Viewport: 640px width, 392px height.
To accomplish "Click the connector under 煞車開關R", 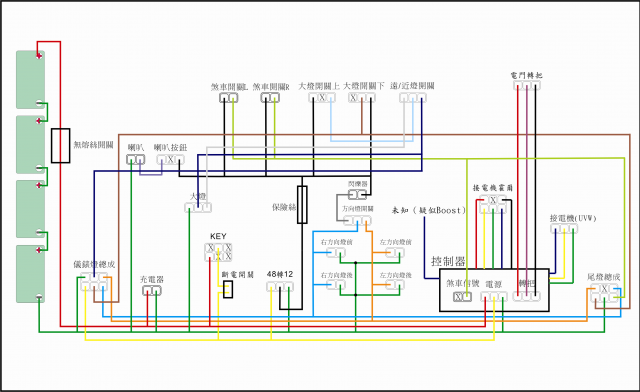I will point(270,98).
